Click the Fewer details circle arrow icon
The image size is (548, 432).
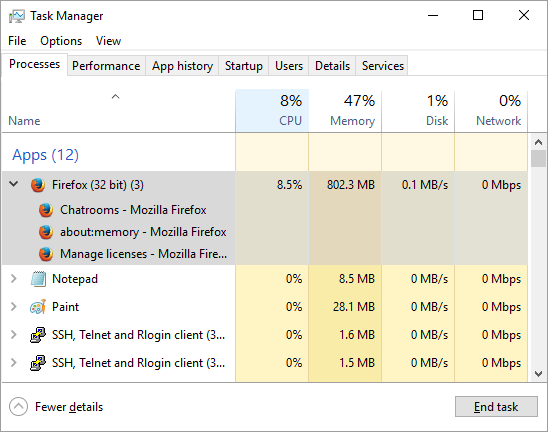pos(18,406)
